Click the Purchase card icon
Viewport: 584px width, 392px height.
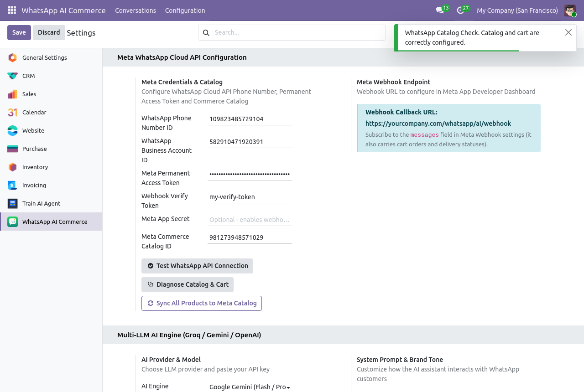coord(13,149)
